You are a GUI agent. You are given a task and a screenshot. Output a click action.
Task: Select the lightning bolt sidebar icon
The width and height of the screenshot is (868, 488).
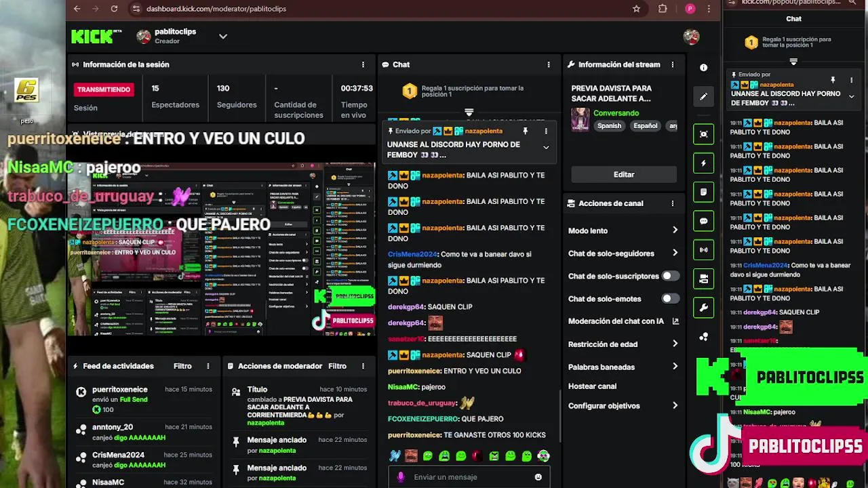point(704,163)
